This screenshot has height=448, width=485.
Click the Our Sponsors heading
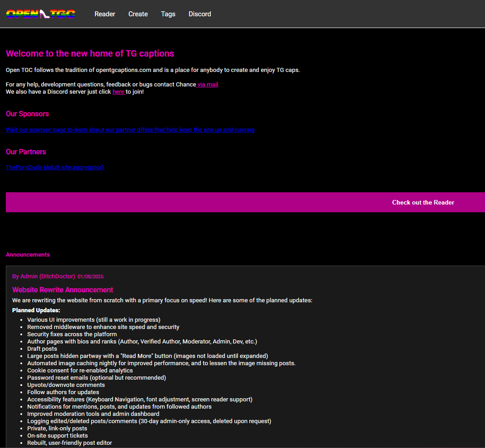click(27, 114)
